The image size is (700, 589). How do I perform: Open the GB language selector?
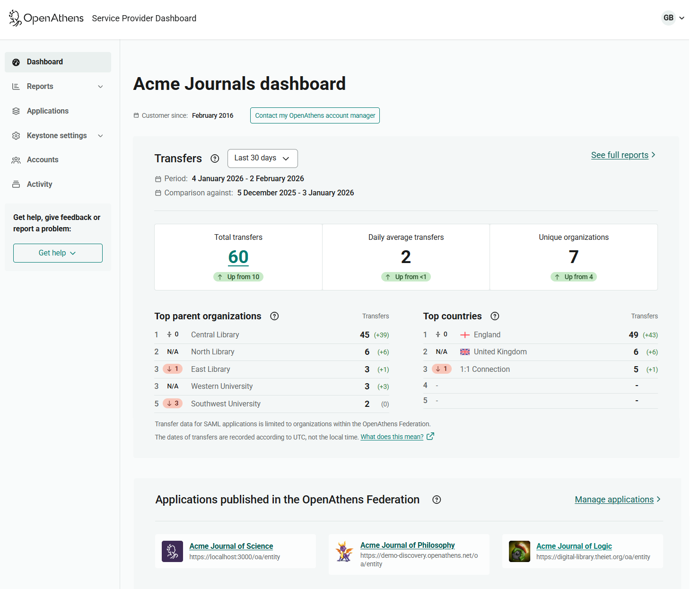[672, 18]
